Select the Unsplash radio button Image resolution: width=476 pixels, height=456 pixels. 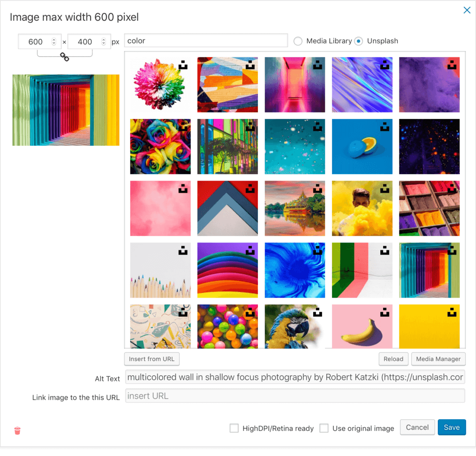(358, 41)
